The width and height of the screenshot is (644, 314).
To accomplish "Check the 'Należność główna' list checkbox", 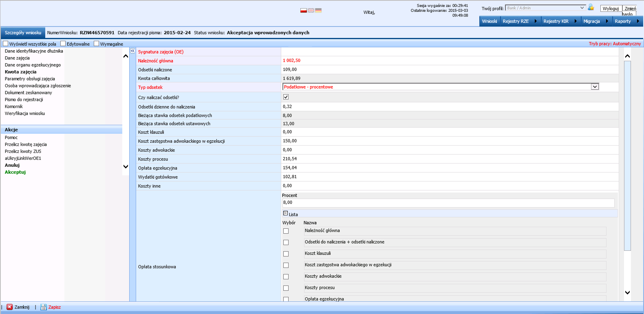I will 286,231.
